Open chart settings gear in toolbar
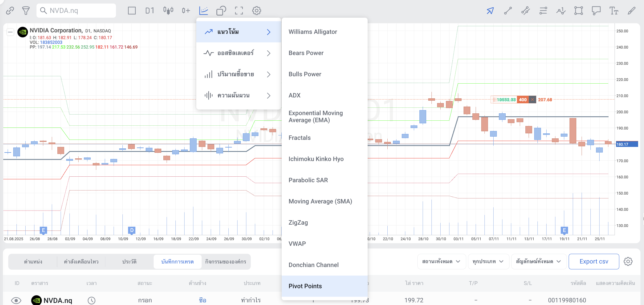This screenshot has width=644, height=305. (x=257, y=11)
